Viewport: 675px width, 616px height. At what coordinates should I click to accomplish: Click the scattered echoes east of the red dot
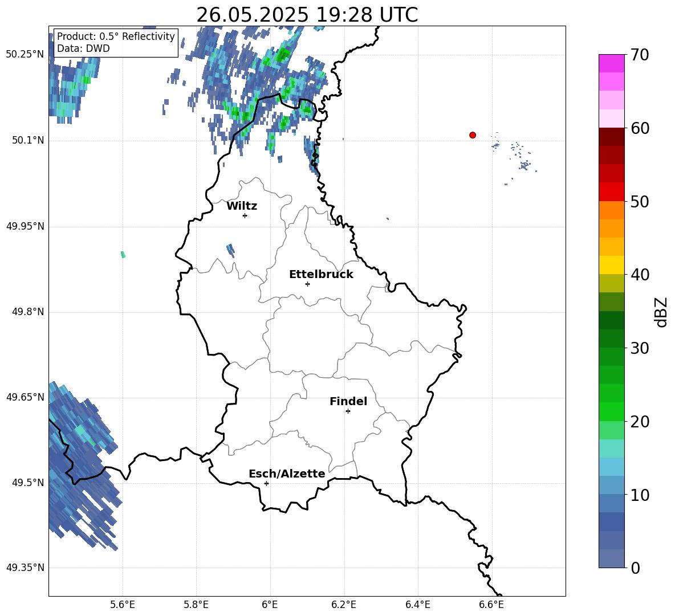pos(514,158)
